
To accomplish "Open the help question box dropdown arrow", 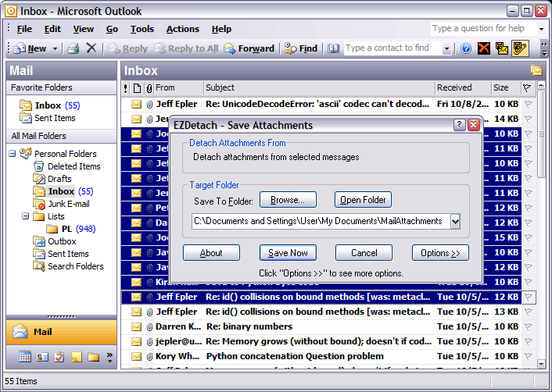I will 541,29.
